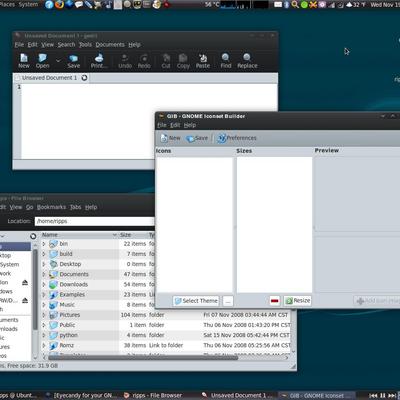Image resolution: width=400 pixels, height=400 pixels.
Task: Expand the Downloads folder row
Action: pyautogui.click(x=44, y=284)
